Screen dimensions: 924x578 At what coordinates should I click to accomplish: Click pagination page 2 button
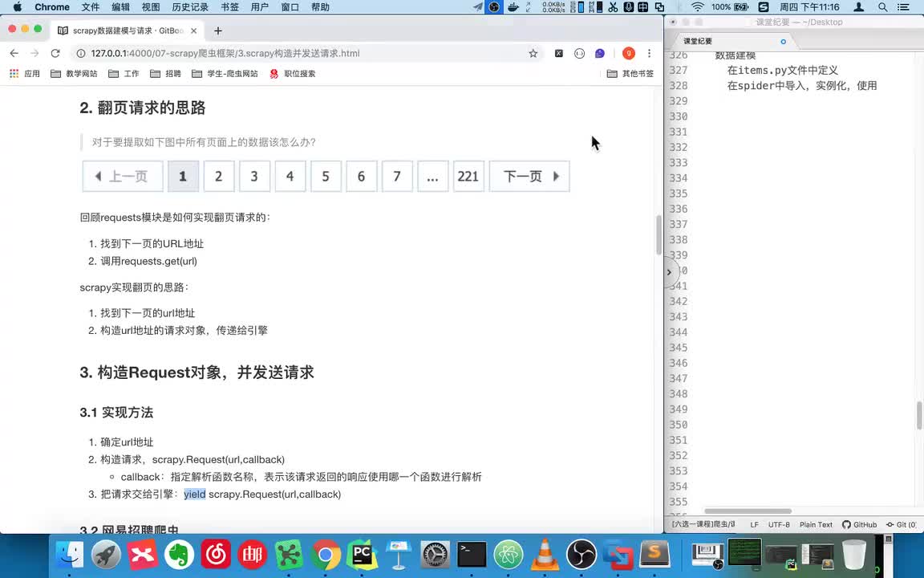(x=219, y=177)
